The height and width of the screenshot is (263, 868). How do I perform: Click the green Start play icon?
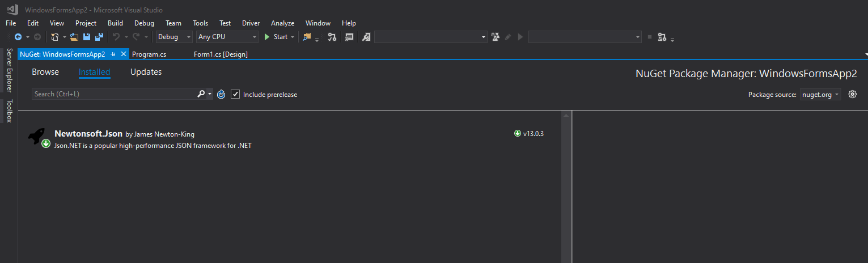click(x=267, y=37)
